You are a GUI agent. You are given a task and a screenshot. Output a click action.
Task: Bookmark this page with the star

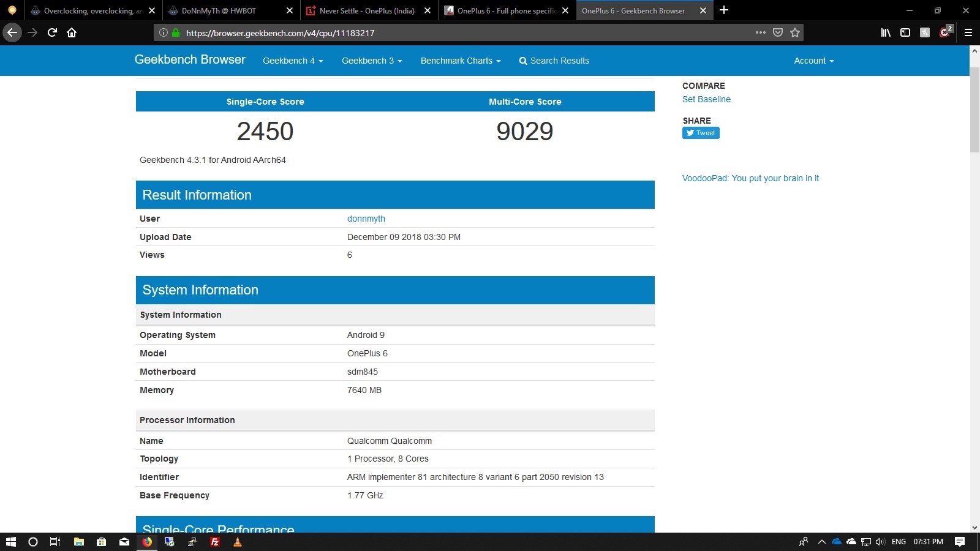pos(795,32)
